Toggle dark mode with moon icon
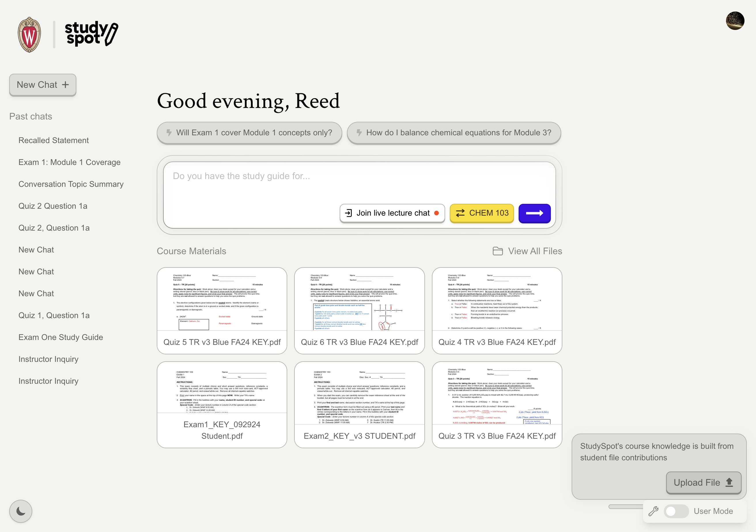The height and width of the screenshot is (532, 756). 21,511
